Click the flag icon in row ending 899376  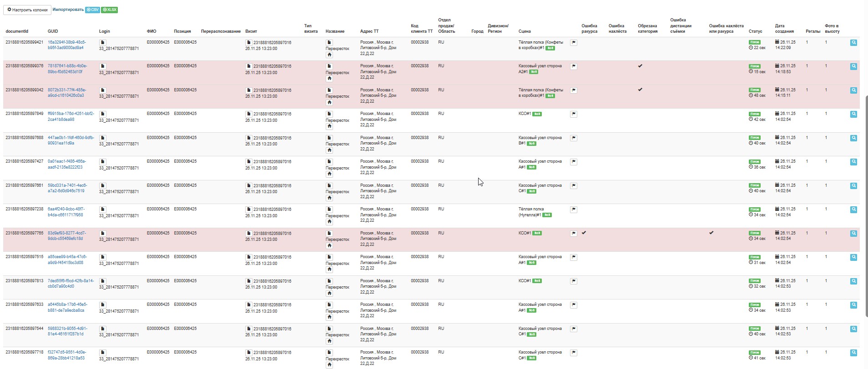click(x=574, y=66)
